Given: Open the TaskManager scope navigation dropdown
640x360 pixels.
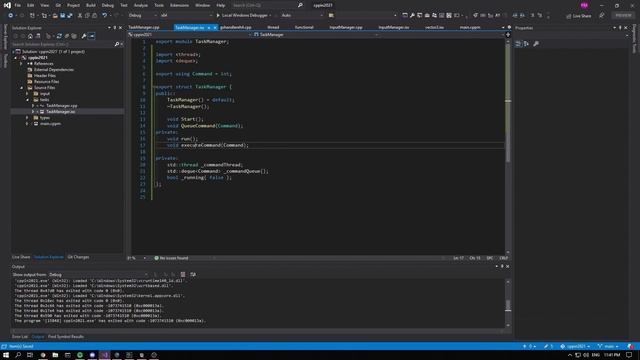Looking at the screenshot, I should pyautogui.click(x=315, y=35).
